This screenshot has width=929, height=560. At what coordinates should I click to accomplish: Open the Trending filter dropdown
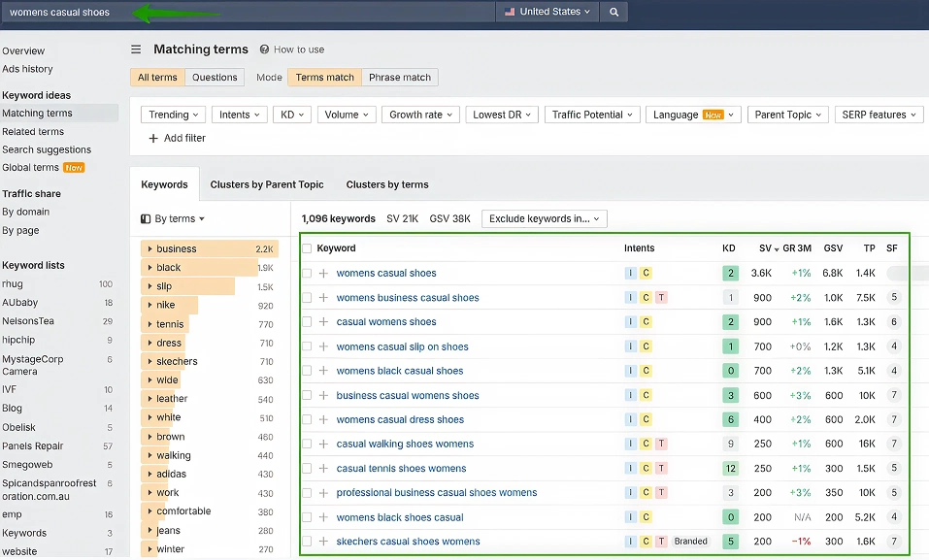click(173, 115)
